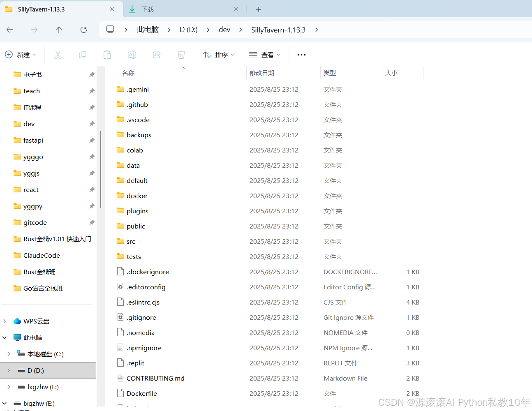
Task: Navigate to D (D:) in address bar
Action: 189,30
